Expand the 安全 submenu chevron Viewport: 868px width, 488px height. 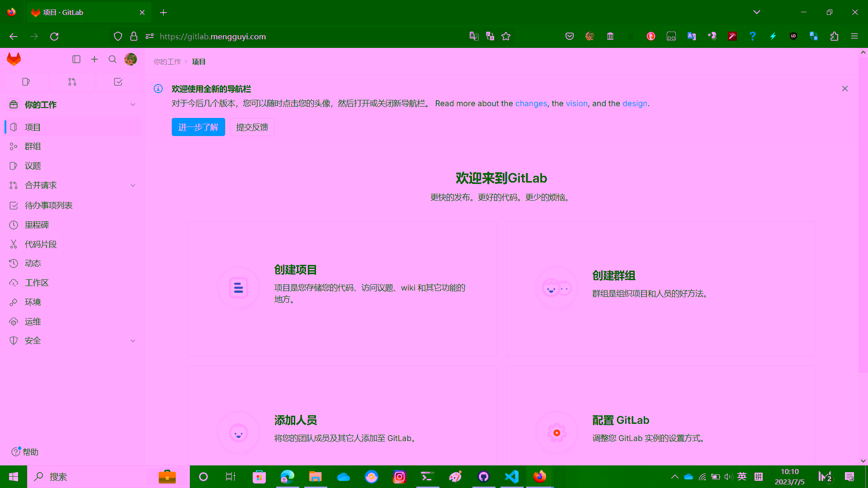pos(133,341)
